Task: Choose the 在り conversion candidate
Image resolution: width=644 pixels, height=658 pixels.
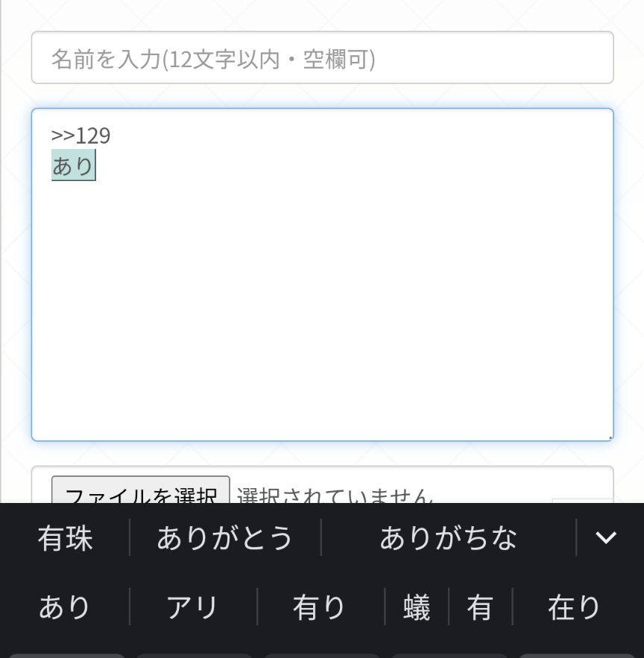Action: click(x=575, y=607)
